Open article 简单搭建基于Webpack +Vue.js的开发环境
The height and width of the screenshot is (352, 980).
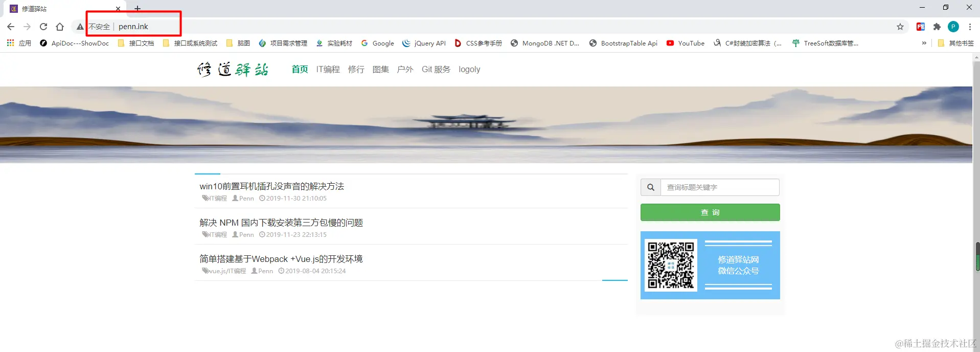281,259
